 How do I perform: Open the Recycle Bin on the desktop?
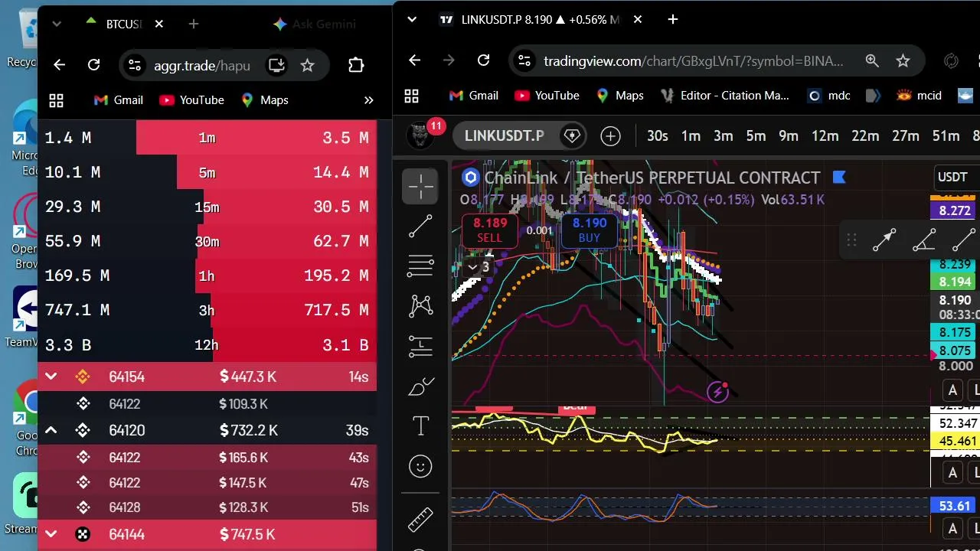pos(23,37)
